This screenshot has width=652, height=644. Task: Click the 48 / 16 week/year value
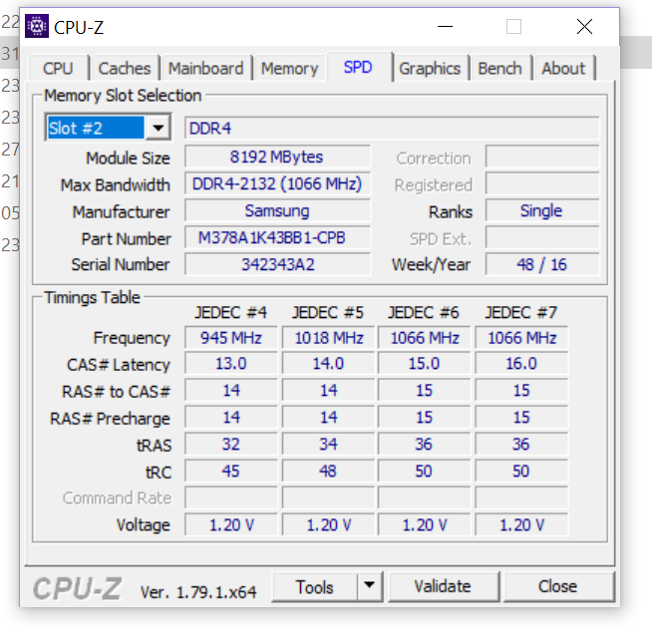[x=542, y=264]
